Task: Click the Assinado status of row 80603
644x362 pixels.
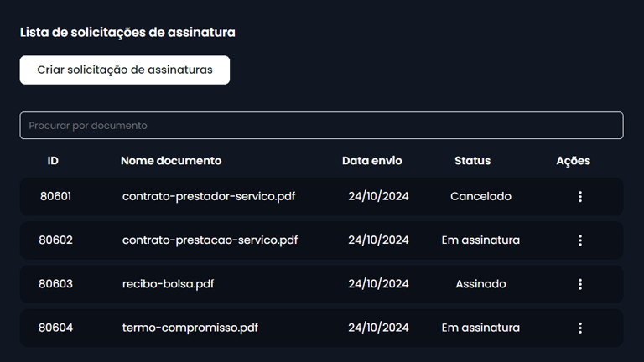Action: pyautogui.click(x=480, y=284)
